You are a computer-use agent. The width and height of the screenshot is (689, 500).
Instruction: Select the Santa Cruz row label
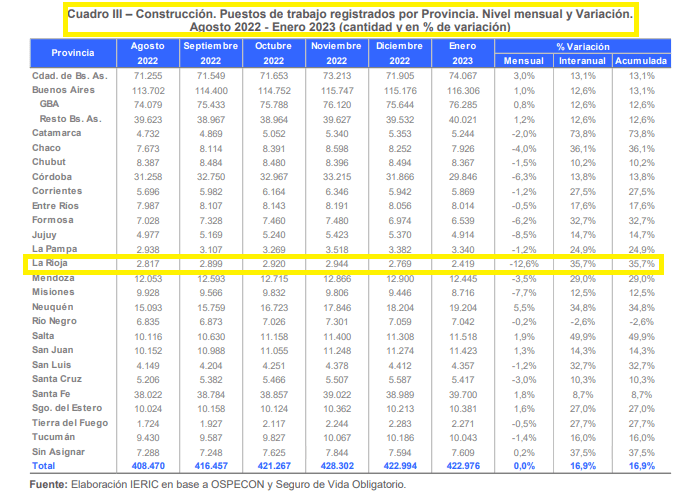click(x=57, y=379)
